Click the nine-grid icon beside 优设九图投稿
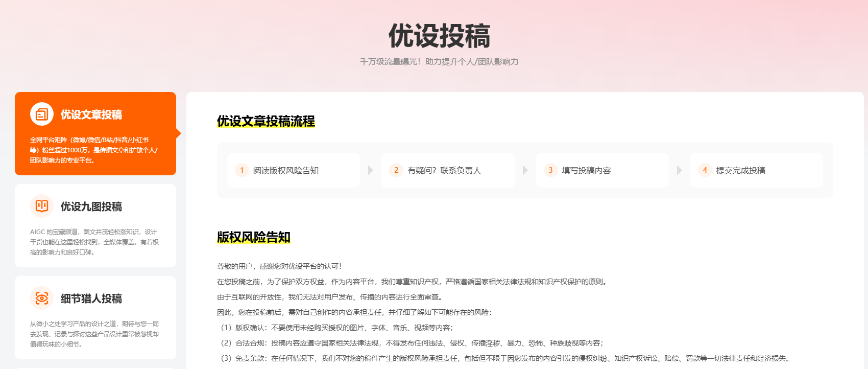Image resolution: width=868 pixels, height=369 pixels. (42, 206)
